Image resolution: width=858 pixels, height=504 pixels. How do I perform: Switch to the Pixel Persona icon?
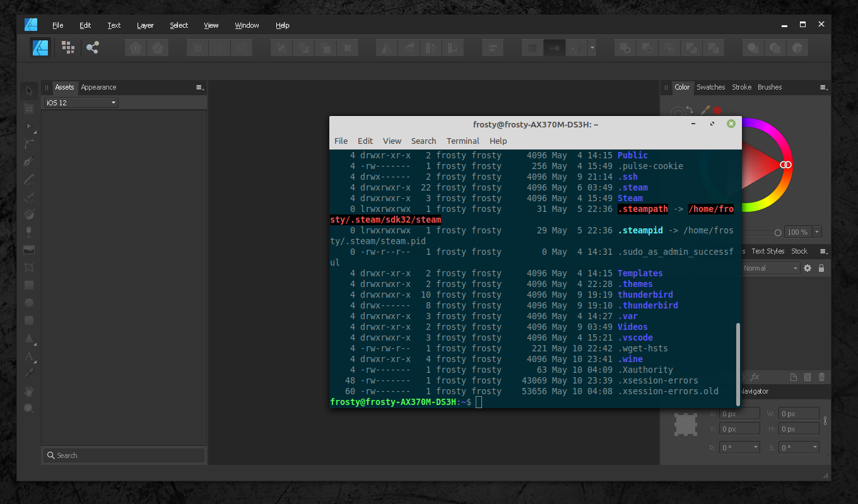point(68,47)
